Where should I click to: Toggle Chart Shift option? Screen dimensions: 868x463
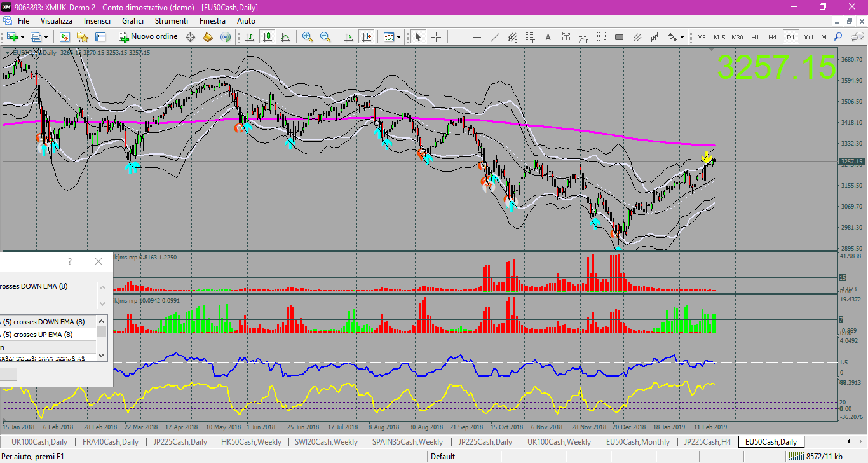[367, 37]
